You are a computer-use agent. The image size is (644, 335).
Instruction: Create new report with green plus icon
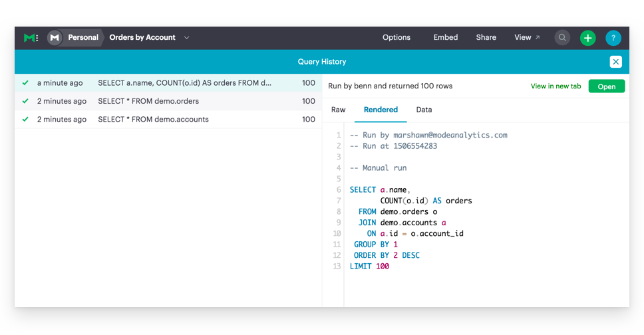click(587, 38)
